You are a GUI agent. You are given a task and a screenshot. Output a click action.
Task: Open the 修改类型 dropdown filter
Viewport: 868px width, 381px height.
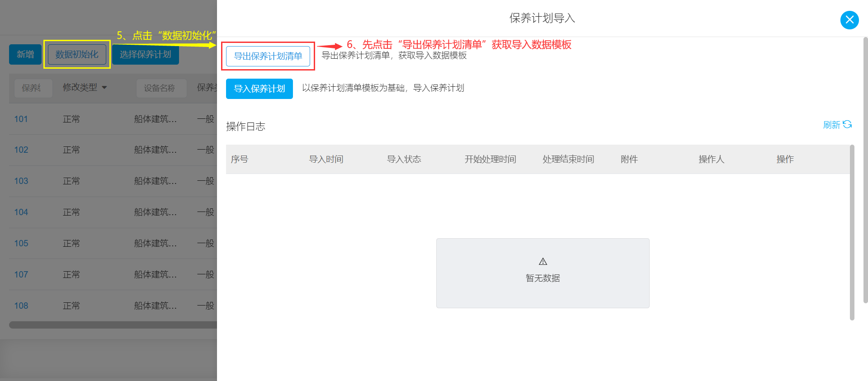(x=85, y=87)
